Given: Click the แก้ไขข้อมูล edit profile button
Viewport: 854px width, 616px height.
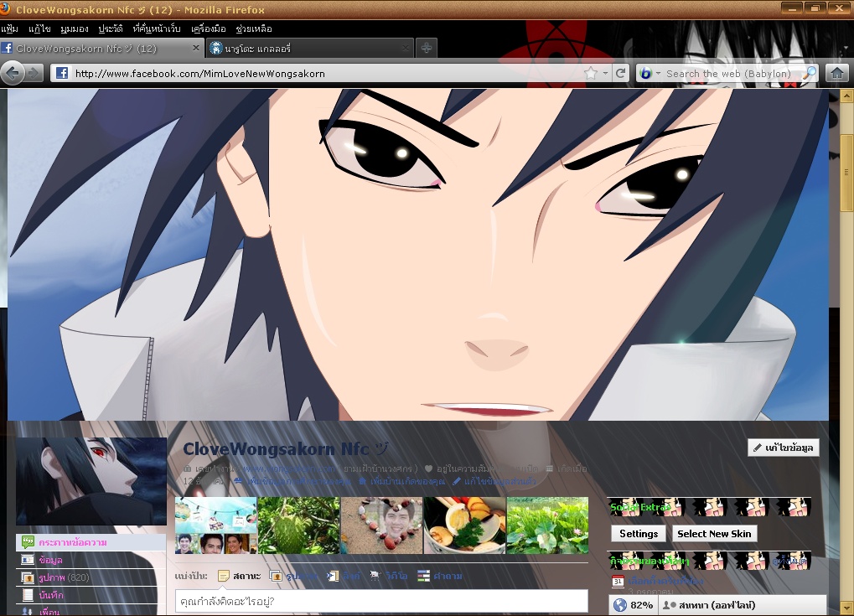Looking at the screenshot, I should pyautogui.click(x=784, y=448).
